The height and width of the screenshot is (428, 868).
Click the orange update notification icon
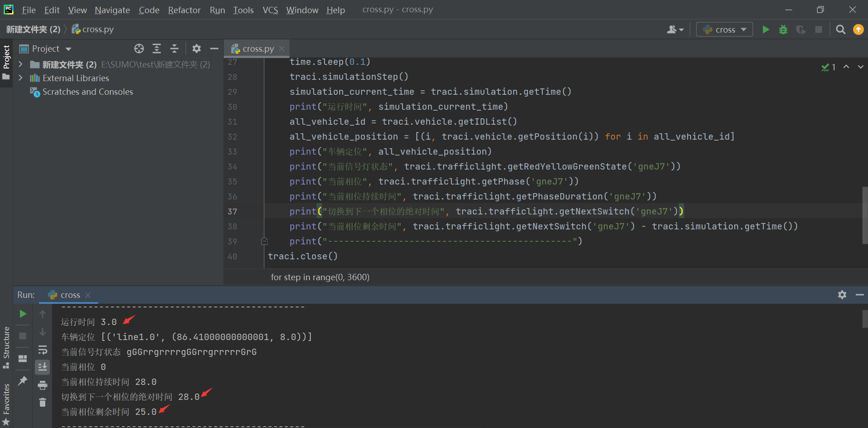858,29
